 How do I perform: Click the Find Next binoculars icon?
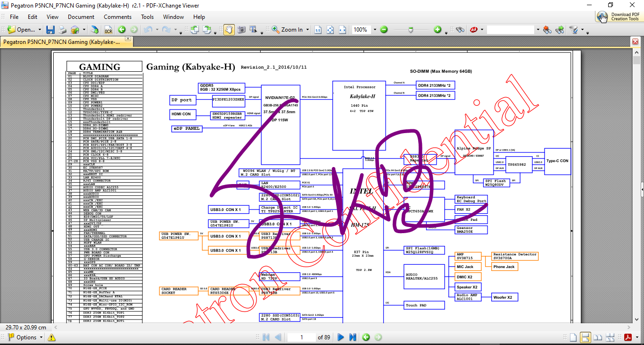(x=560, y=29)
